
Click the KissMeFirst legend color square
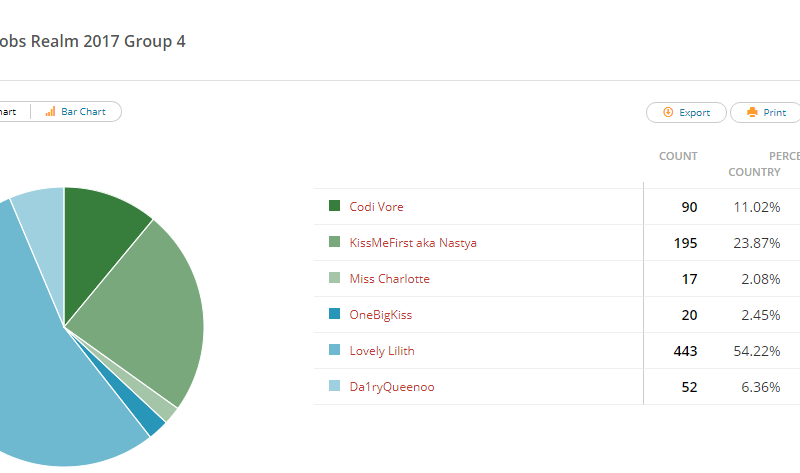point(334,241)
